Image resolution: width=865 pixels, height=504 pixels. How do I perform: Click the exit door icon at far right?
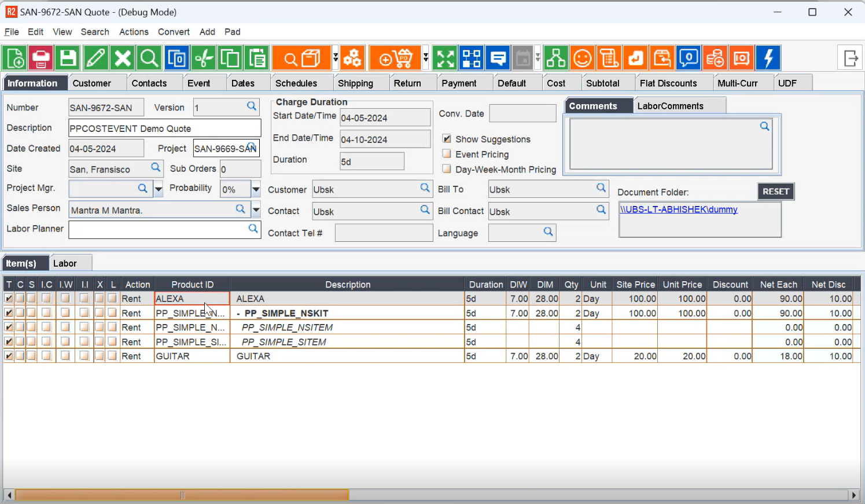pos(851,58)
